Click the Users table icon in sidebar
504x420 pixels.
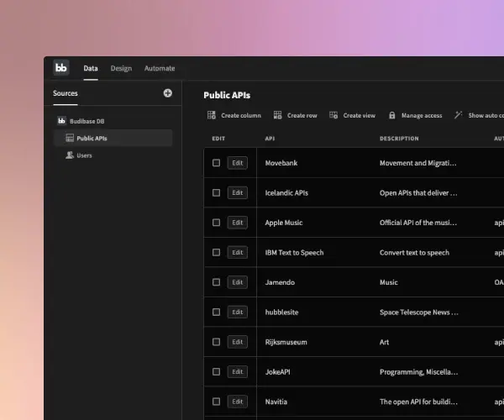coord(69,155)
